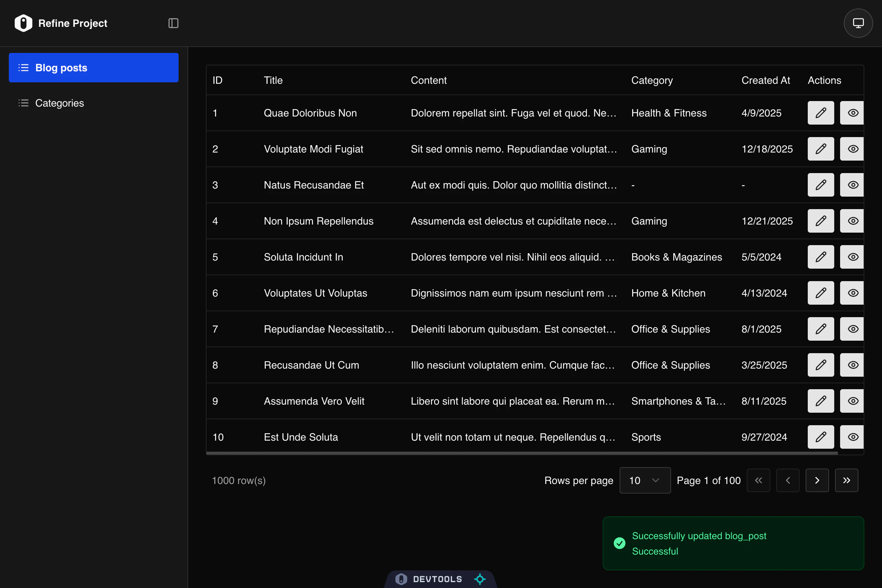The width and height of the screenshot is (882, 588).
Task: Jump to the last page with the double chevron
Action: [846, 480]
